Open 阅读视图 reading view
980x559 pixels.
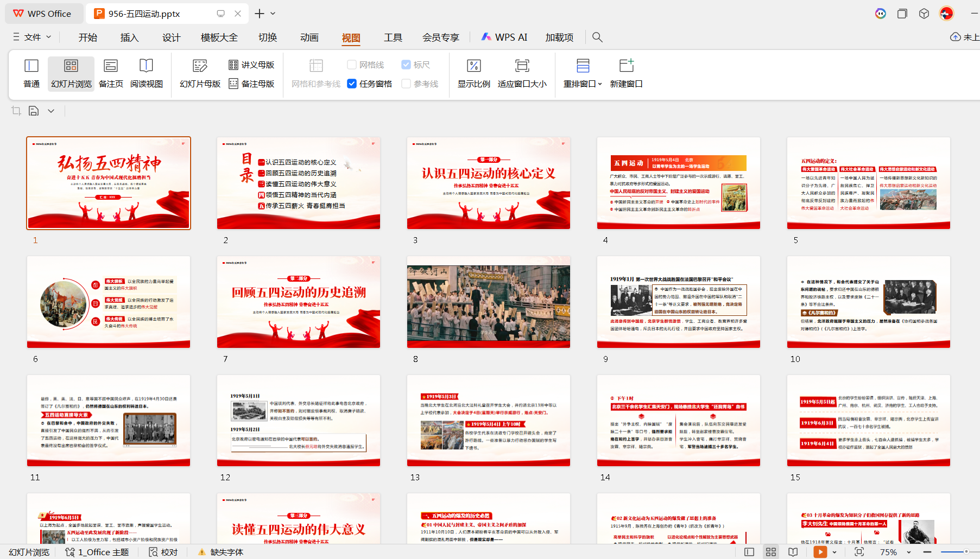pos(147,73)
